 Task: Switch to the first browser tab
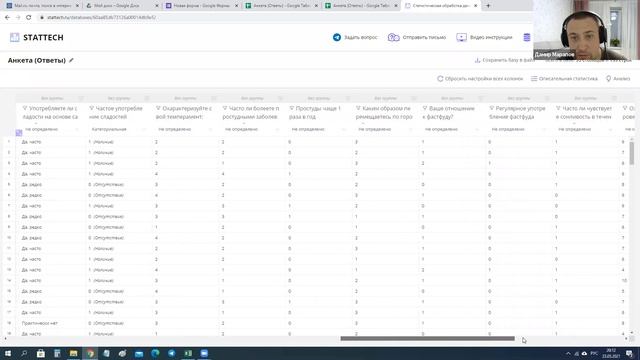coord(41,6)
